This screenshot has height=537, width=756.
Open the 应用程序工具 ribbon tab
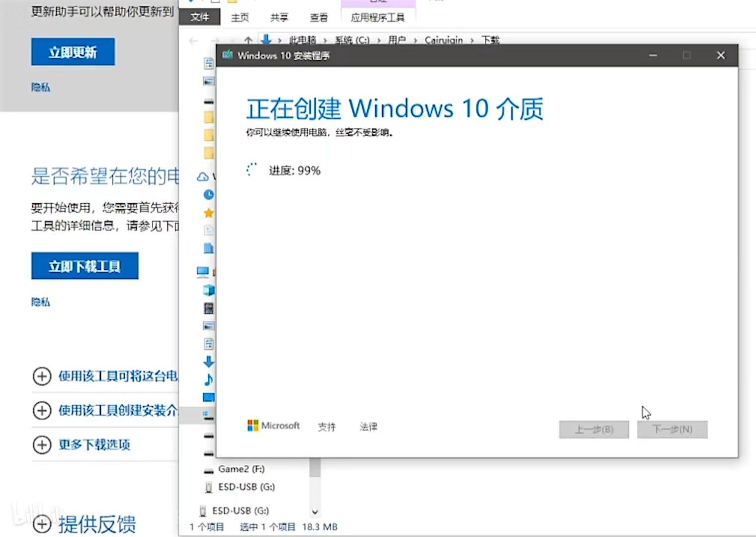(378, 17)
